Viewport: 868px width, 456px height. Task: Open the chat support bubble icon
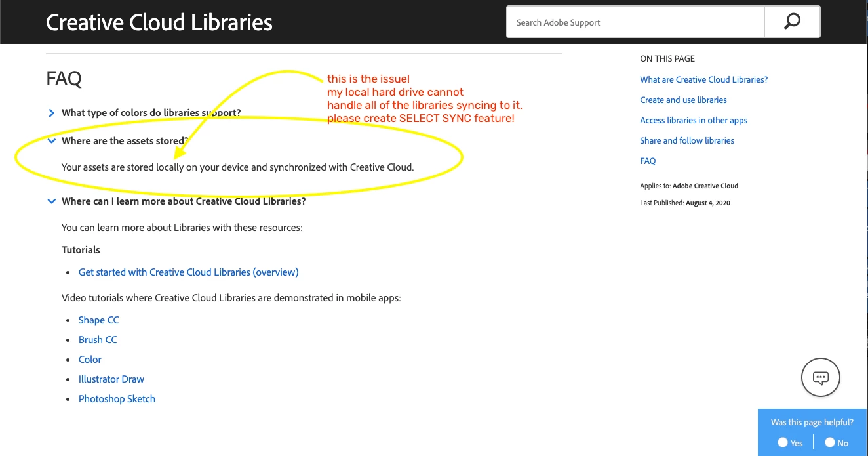(821, 377)
